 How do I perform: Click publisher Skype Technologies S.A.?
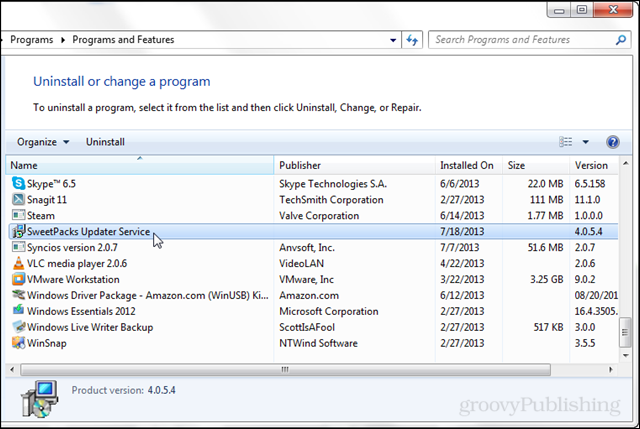click(x=333, y=184)
